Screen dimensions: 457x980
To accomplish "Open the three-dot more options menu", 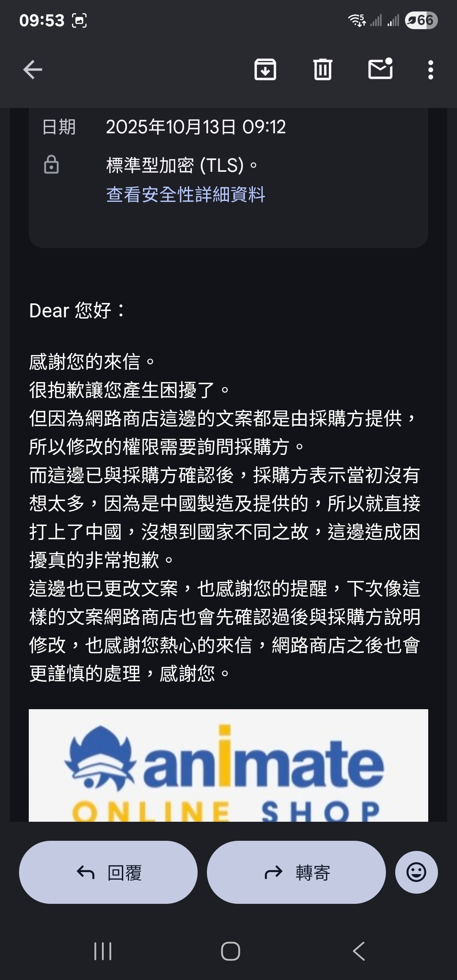I will 430,70.
